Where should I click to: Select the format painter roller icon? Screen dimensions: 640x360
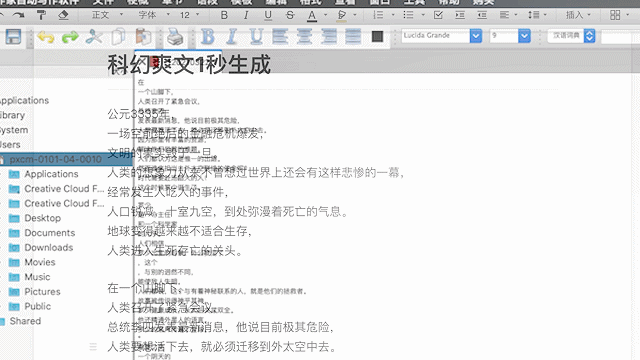(x=41, y=16)
